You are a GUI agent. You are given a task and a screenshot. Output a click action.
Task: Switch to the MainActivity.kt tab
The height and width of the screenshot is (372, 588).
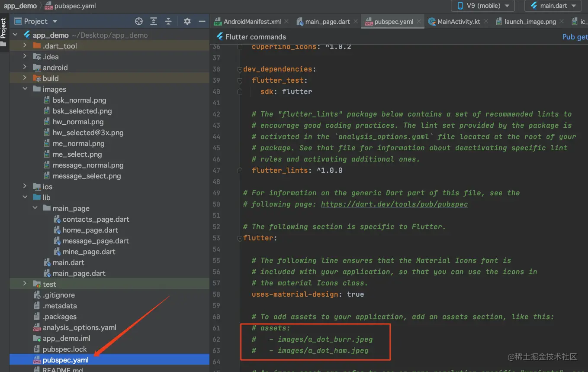tap(458, 22)
